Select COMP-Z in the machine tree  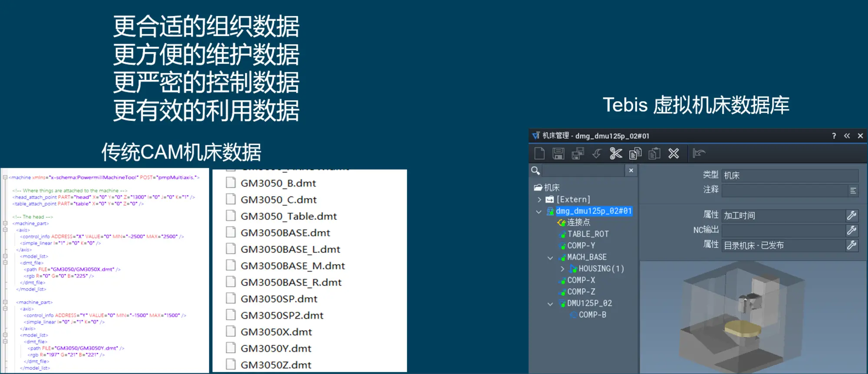(x=581, y=291)
